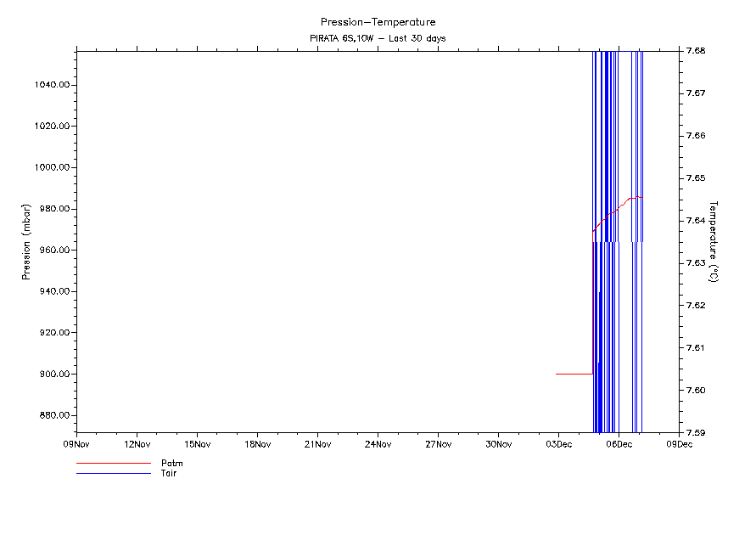756x535 pixels.
Task: Select the Tair legend label
Action: 169,473
